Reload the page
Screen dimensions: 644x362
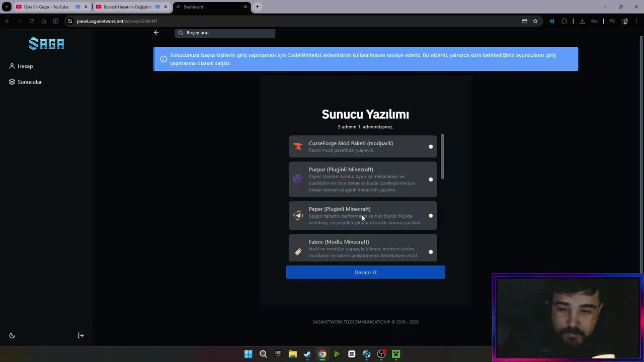31,21
